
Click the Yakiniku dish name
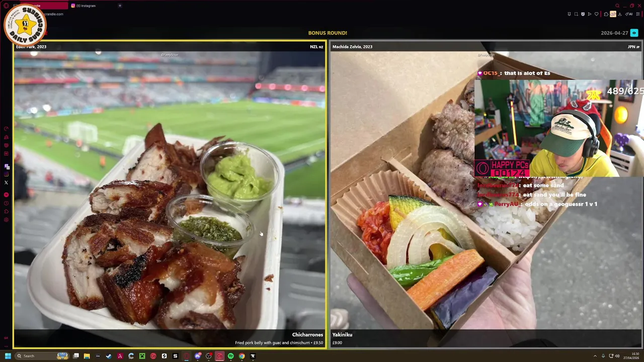342,334
